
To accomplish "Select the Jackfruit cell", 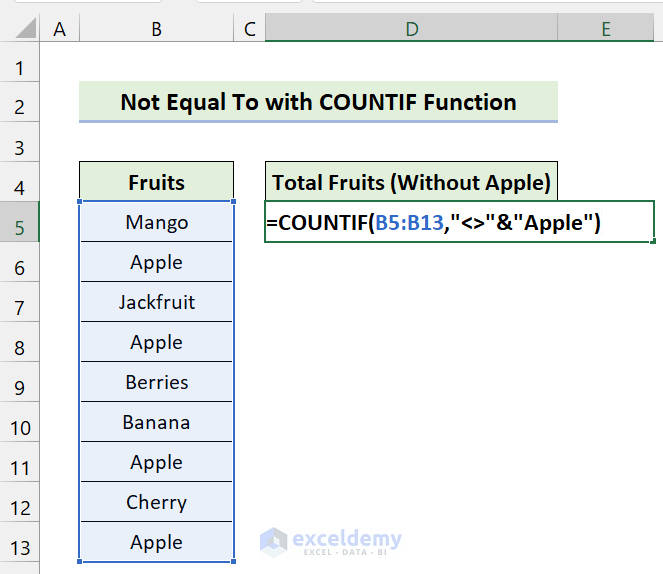I will tap(156, 302).
